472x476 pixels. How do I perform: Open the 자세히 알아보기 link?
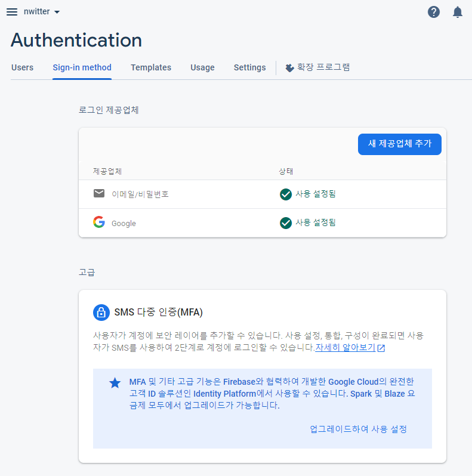click(x=345, y=347)
